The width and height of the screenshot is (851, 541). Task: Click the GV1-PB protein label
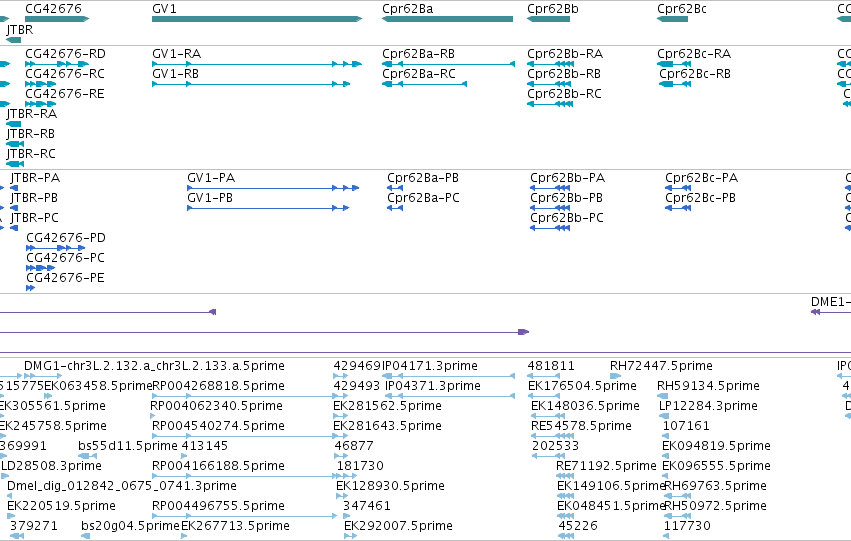(209, 198)
